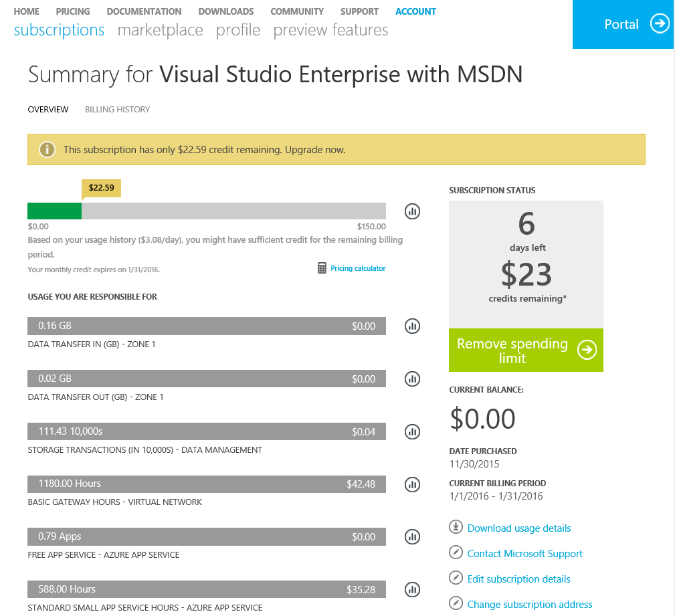This screenshot has height=616, width=675.
Task: Click Contact Microsoft Support link
Action: (524, 554)
